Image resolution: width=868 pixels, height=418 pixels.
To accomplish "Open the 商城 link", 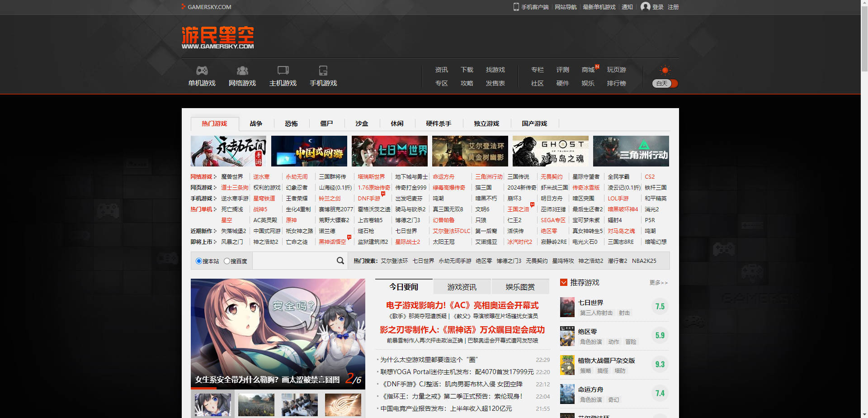I will tap(588, 70).
